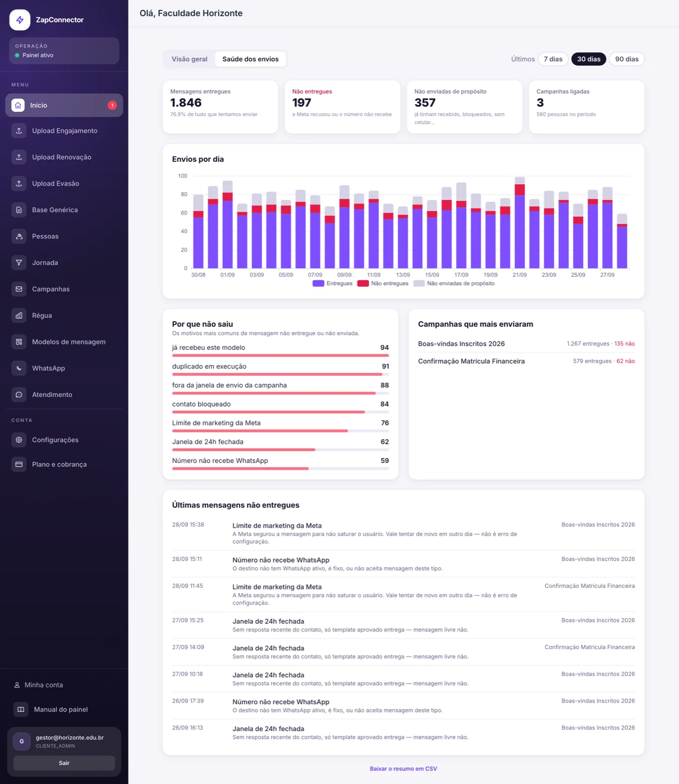Select the 90 dias period filter
Screen dimensions: 679x784
click(x=627, y=59)
